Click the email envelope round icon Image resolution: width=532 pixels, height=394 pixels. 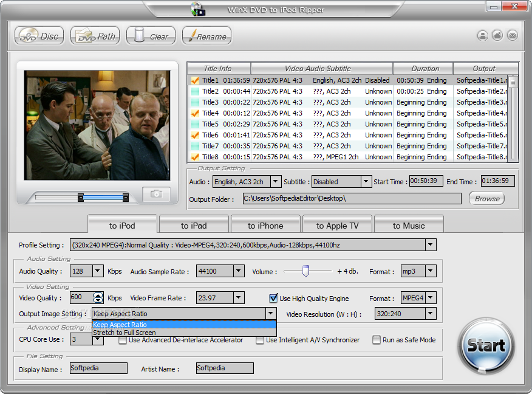(x=513, y=35)
